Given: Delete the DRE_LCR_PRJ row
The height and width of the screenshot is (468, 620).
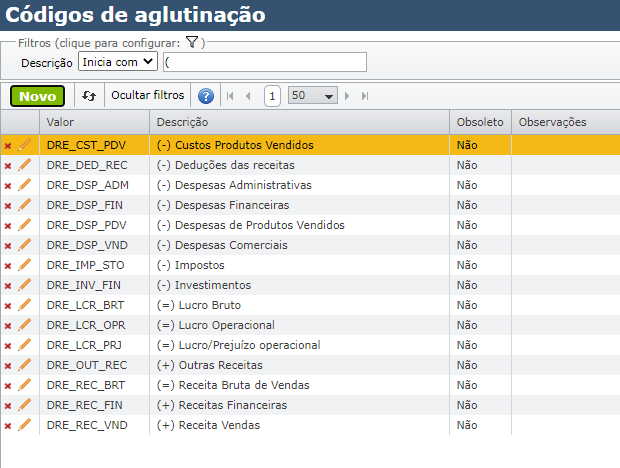Looking at the screenshot, I should tap(8, 346).
